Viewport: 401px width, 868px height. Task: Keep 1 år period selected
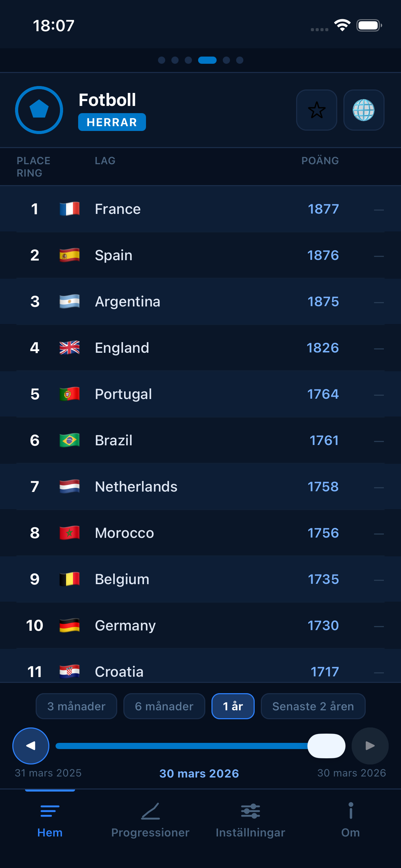233,706
